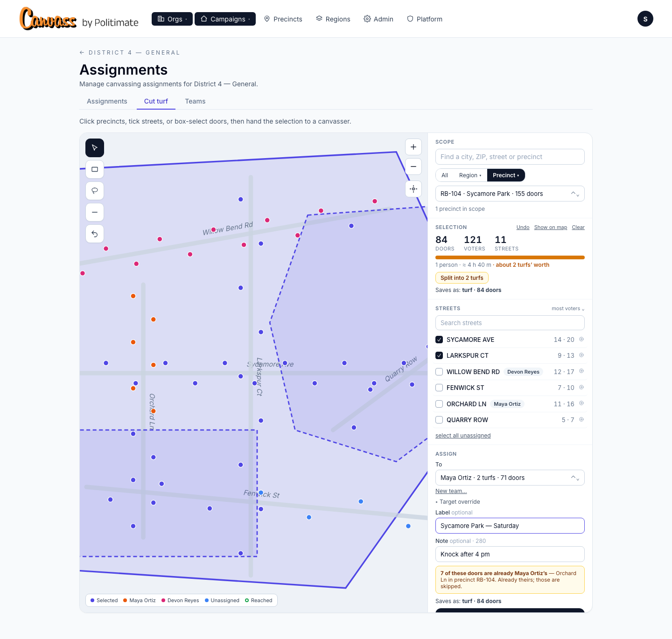Expand the Target override section
This screenshot has width=672, height=639.
click(458, 502)
